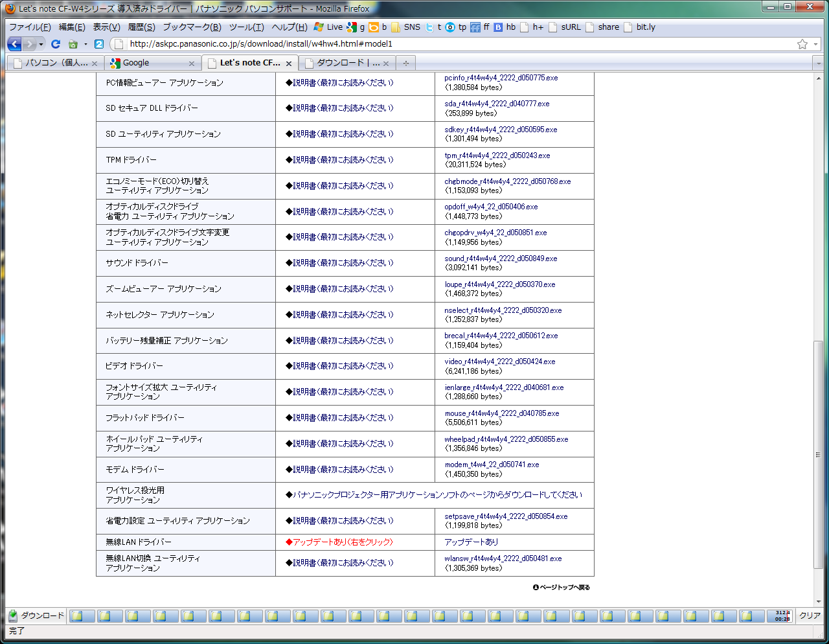Close the パソコン（個人 tab
829x644 pixels.
click(x=94, y=63)
